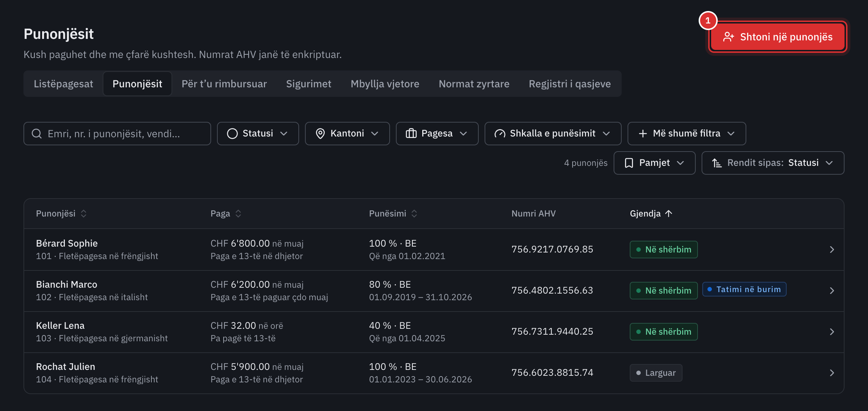The height and width of the screenshot is (411, 868).
Task: Click AHV number 756.9217.0769.85
Action: point(552,250)
